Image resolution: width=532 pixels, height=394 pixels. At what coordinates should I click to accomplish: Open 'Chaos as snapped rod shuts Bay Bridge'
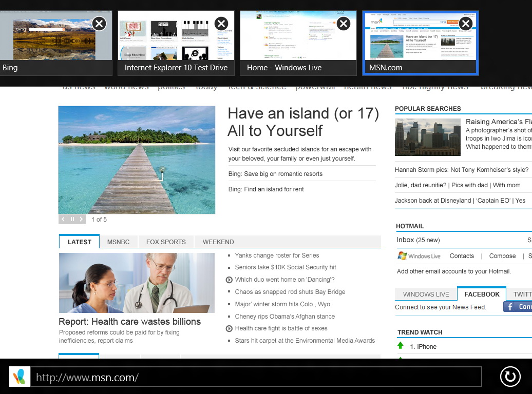tap(290, 291)
